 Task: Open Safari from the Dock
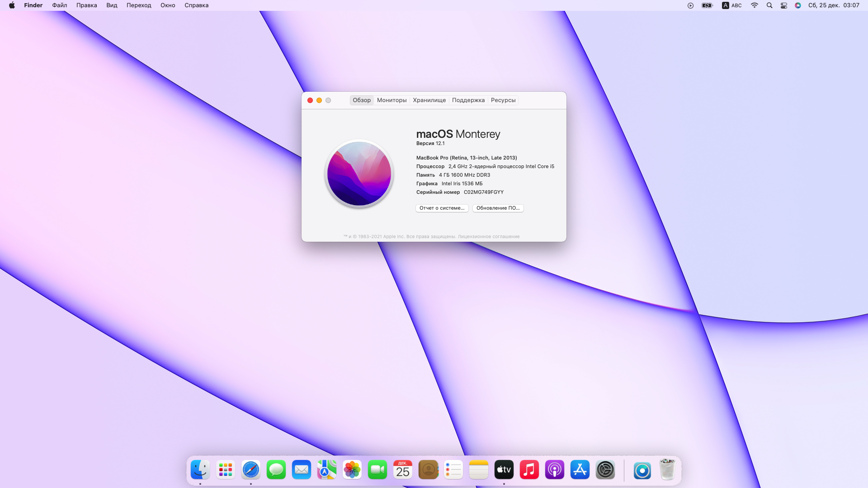pos(250,470)
